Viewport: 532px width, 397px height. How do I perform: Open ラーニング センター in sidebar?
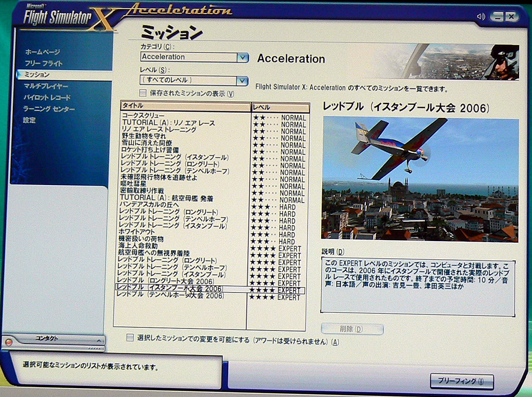click(x=49, y=109)
